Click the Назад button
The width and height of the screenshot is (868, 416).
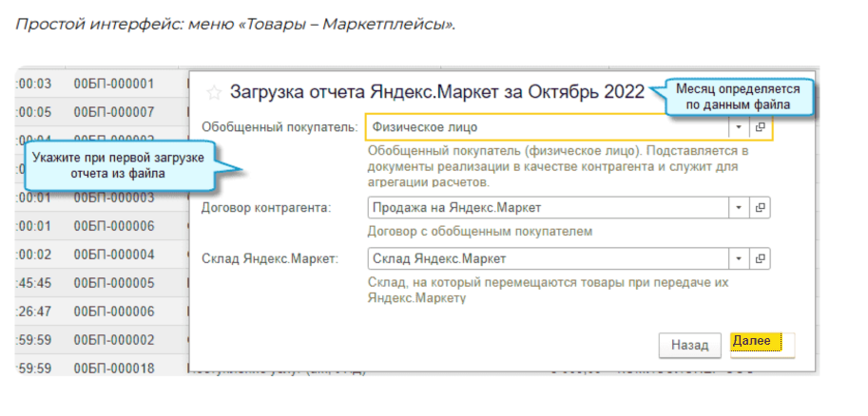click(x=690, y=345)
